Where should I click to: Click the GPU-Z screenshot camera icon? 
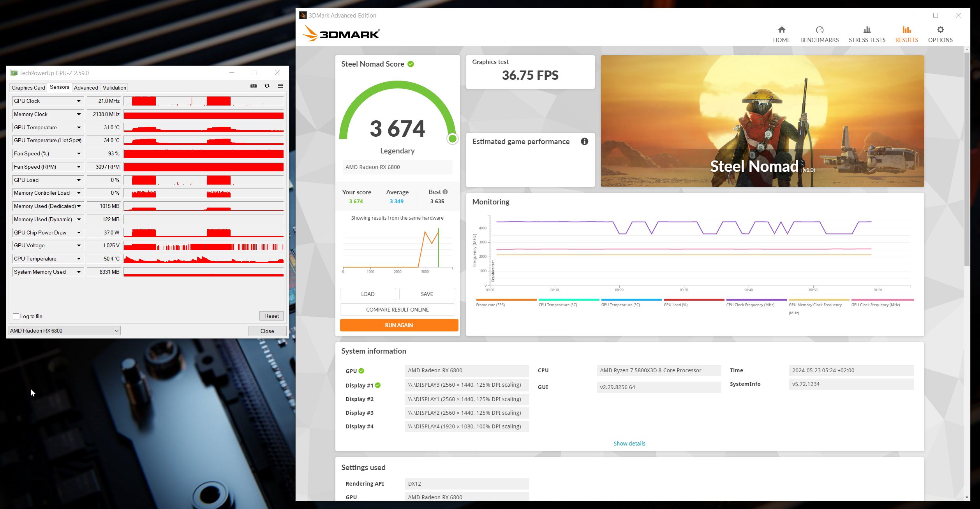click(254, 86)
